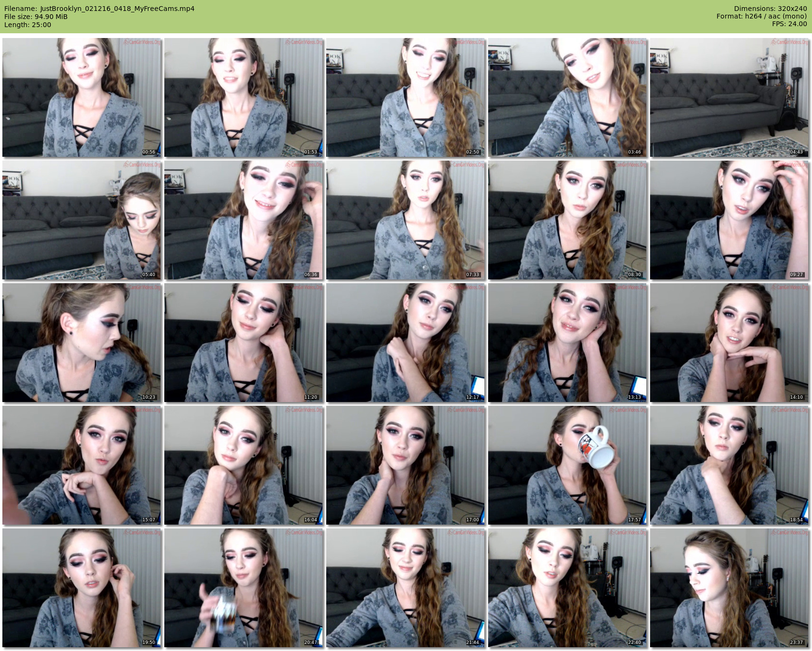The image size is (812, 651).
Task: Click the mug-drinking frame at 17:57
Action: tap(567, 465)
